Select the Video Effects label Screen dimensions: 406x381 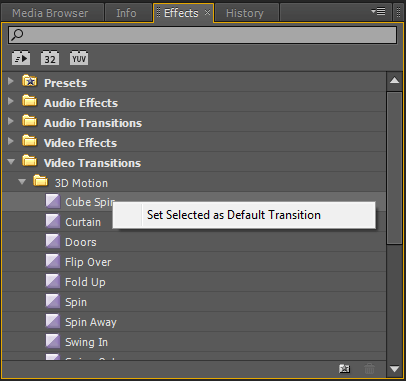[x=80, y=143]
